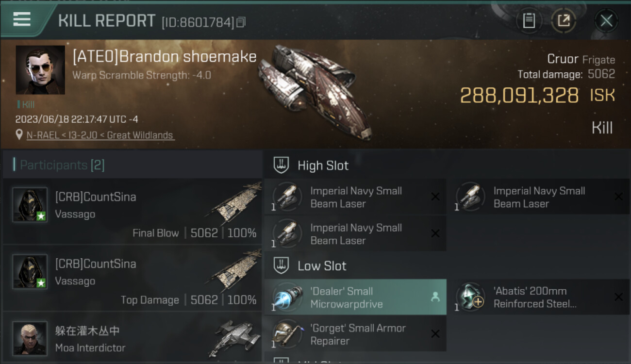Open the N-RAEL location link
This screenshot has width=631, height=364.
click(x=100, y=135)
